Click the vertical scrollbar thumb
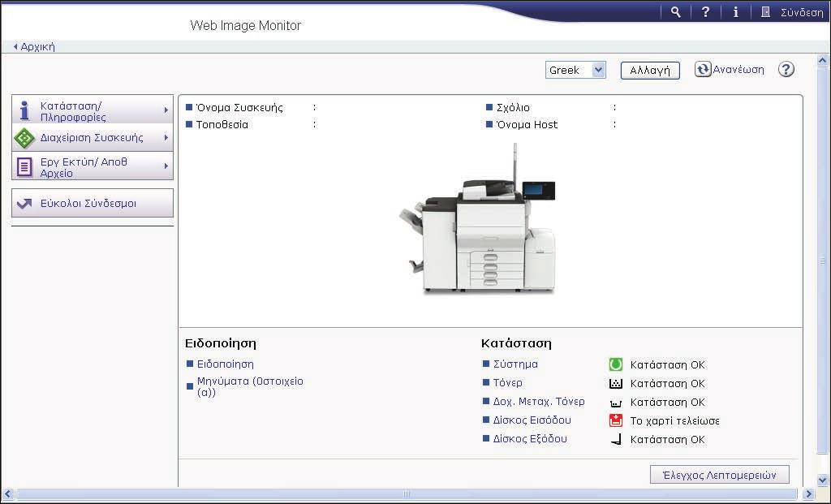 pos(823,261)
